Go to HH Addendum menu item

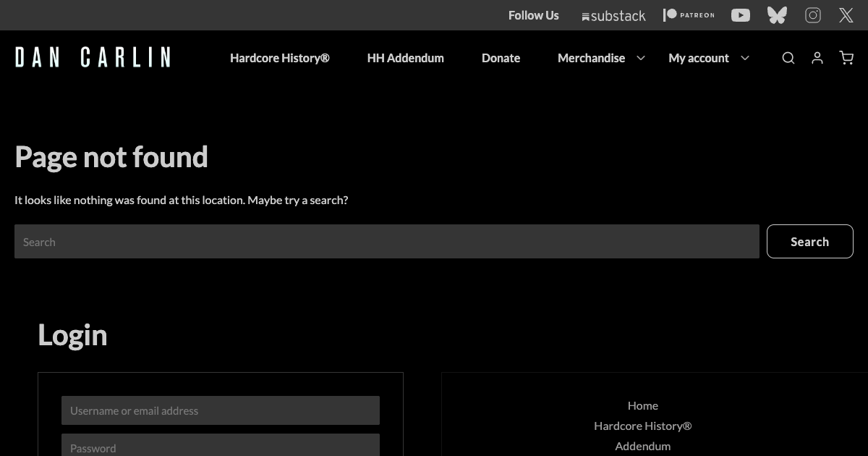(x=405, y=58)
